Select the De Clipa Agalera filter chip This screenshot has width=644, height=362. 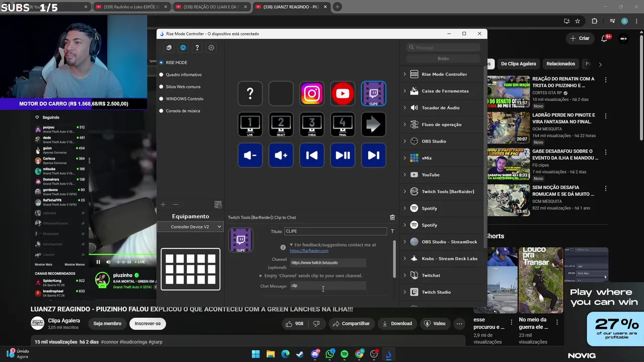(518, 64)
